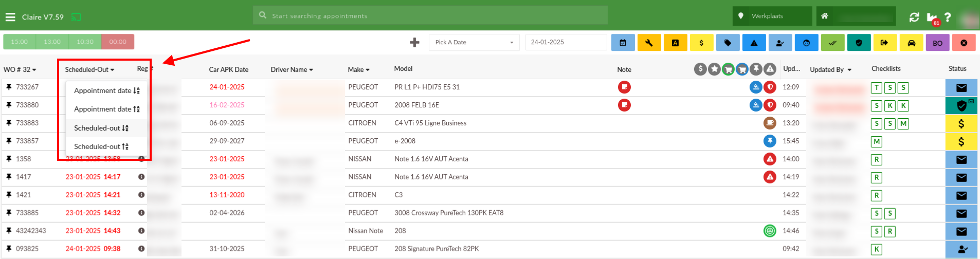
Task: Click the yellow car filter icon
Action: point(911,43)
